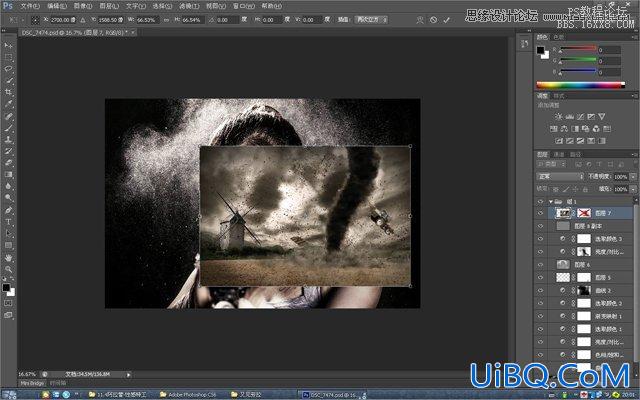Add a Levels adjustment from Adjustments panel
This screenshot has width=640, height=400.
tap(569, 116)
